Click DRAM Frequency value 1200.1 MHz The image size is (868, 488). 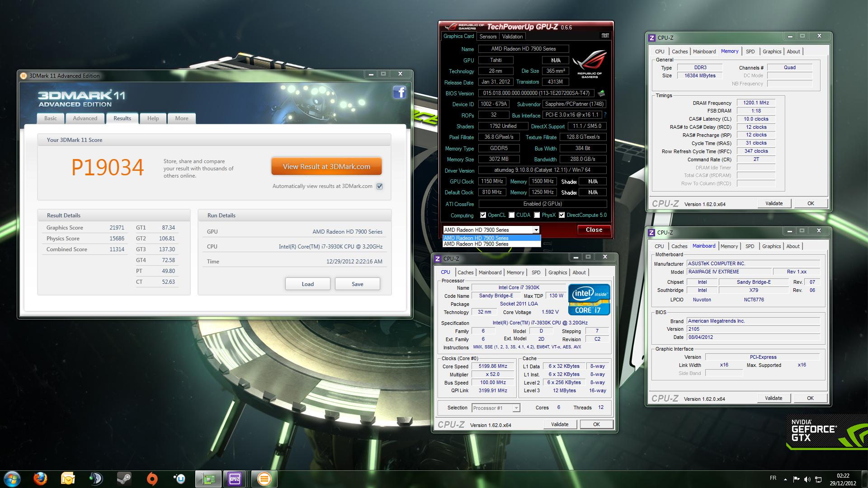tap(756, 103)
